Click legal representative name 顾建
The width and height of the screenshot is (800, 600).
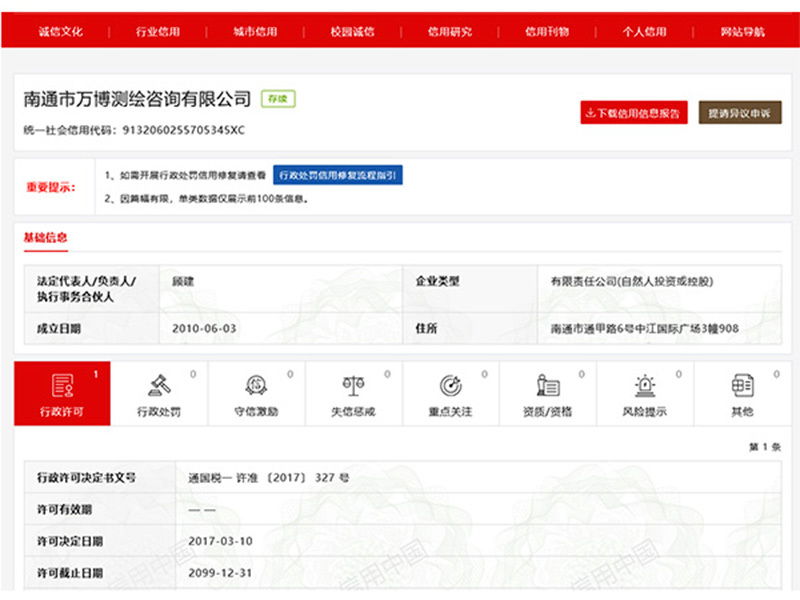pos(183,281)
